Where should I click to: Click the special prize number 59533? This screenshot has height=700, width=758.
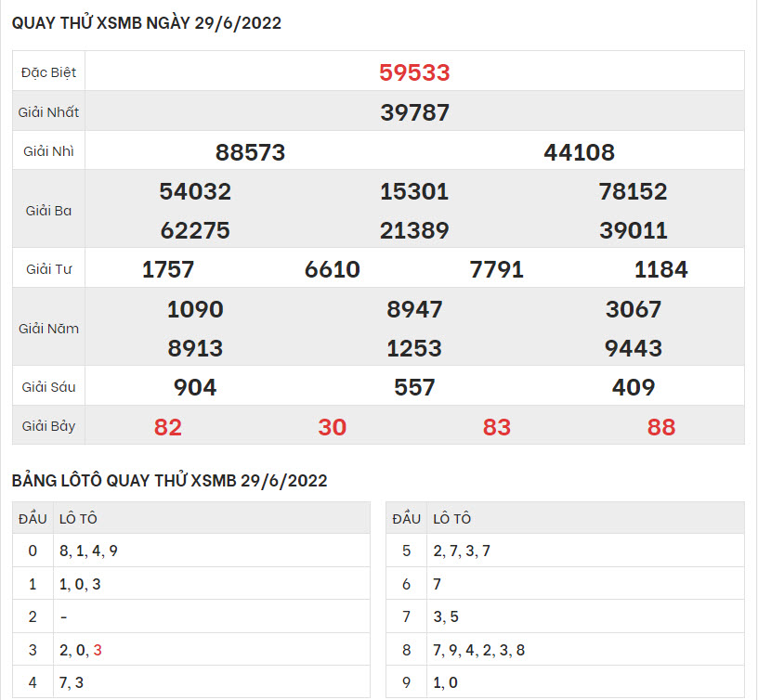[x=414, y=72]
